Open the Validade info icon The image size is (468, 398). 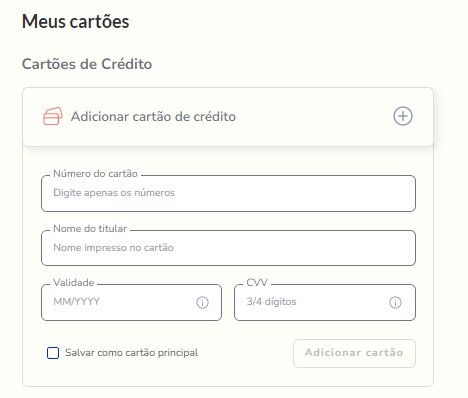(x=202, y=302)
